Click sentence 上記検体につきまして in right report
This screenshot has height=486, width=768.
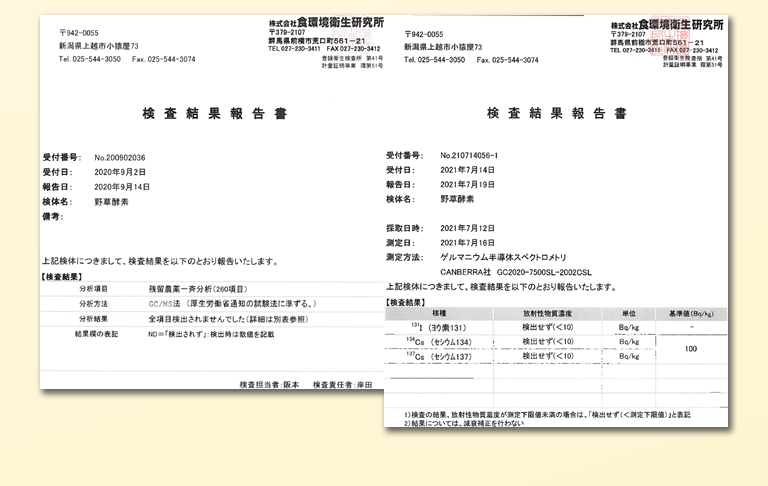click(502, 288)
